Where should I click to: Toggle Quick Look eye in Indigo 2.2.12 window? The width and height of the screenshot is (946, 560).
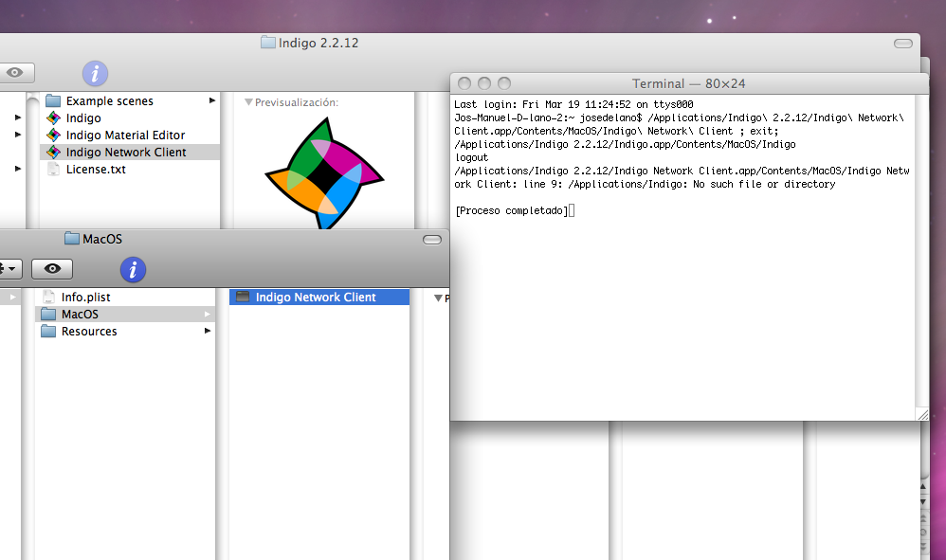[15, 73]
